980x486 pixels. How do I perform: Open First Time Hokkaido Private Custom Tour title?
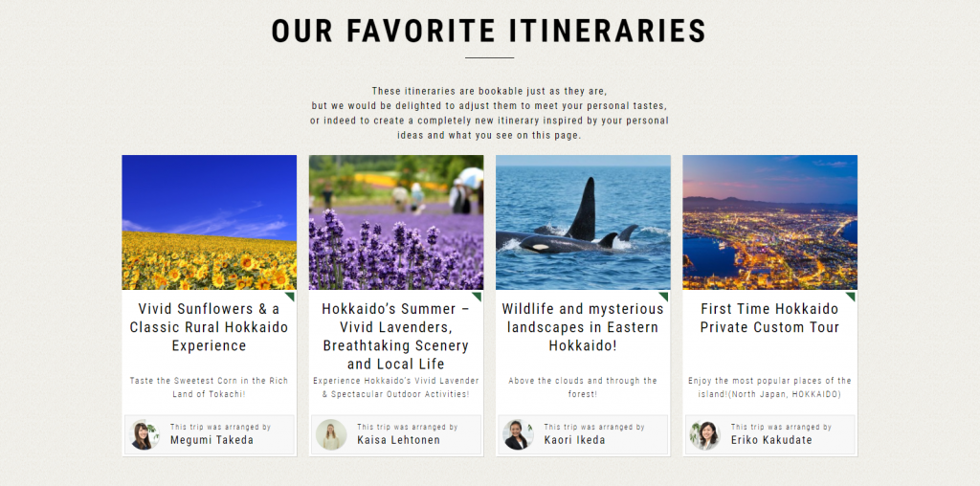(x=770, y=318)
